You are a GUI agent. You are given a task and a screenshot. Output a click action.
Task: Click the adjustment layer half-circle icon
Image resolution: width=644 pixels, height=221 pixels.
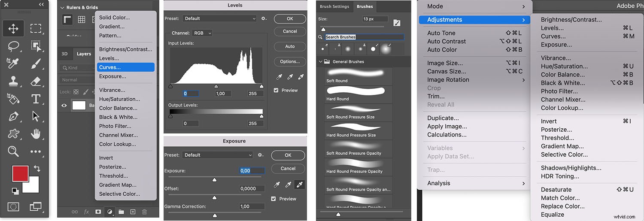coord(109,212)
